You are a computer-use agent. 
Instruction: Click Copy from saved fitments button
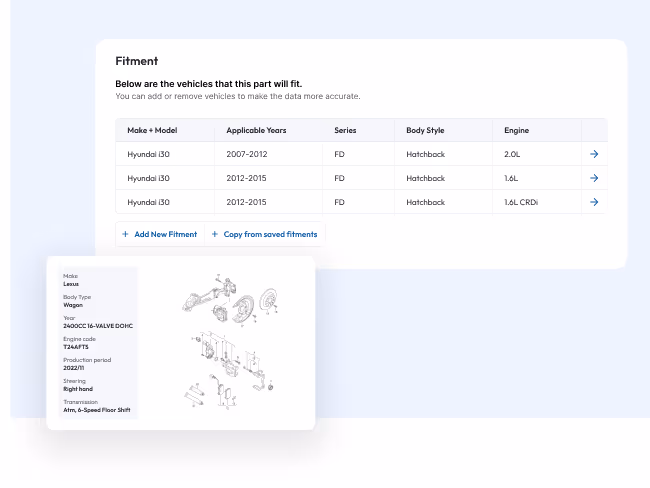click(x=265, y=234)
